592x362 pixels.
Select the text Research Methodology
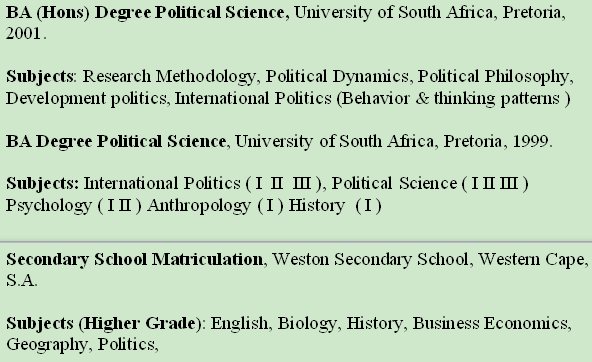[169, 77]
